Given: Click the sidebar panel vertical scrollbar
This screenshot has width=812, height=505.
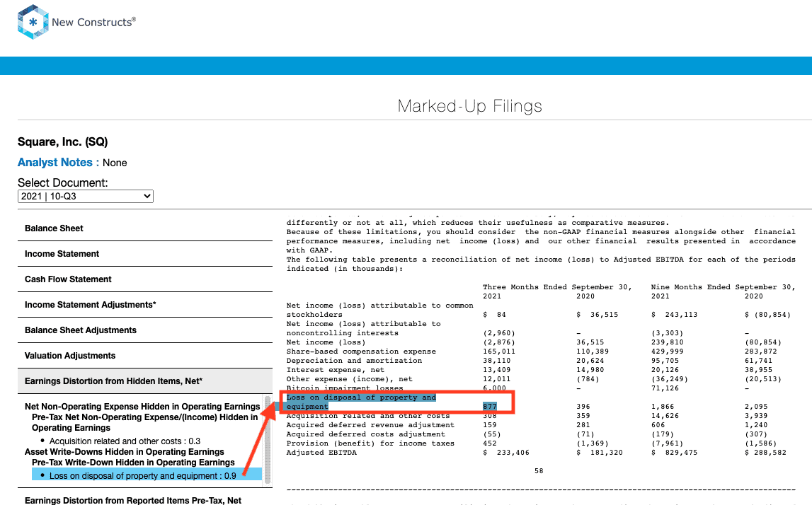Looking at the screenshot, I should click(268, 440).
